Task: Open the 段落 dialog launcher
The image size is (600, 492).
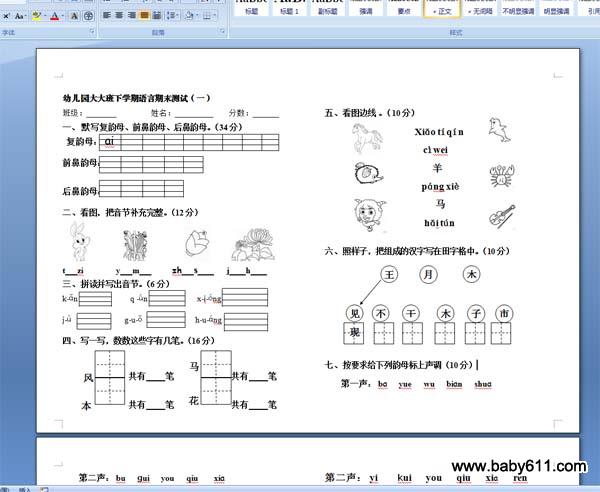Action: pos(222,31)
